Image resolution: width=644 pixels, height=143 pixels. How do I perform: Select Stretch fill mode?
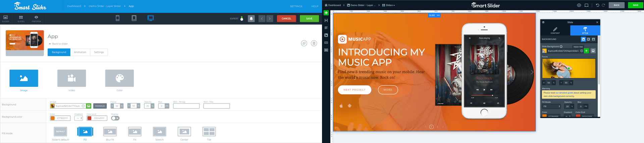tap(160, 132)
